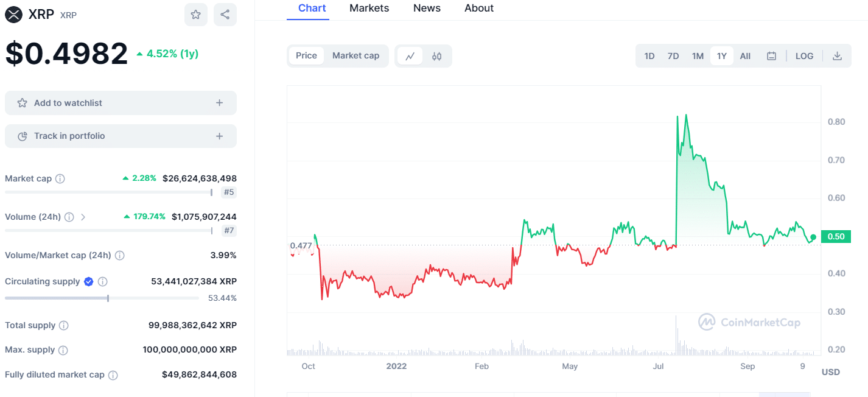Click the circulating supply progress bar
Viewport: 868px width, 397px height.
coord(102,298)
